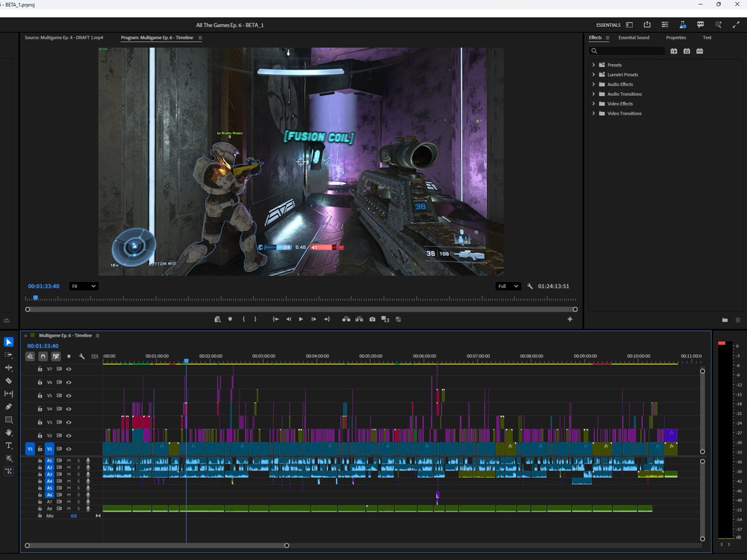Open the Program monitor panel menu

tap(200, 38)
